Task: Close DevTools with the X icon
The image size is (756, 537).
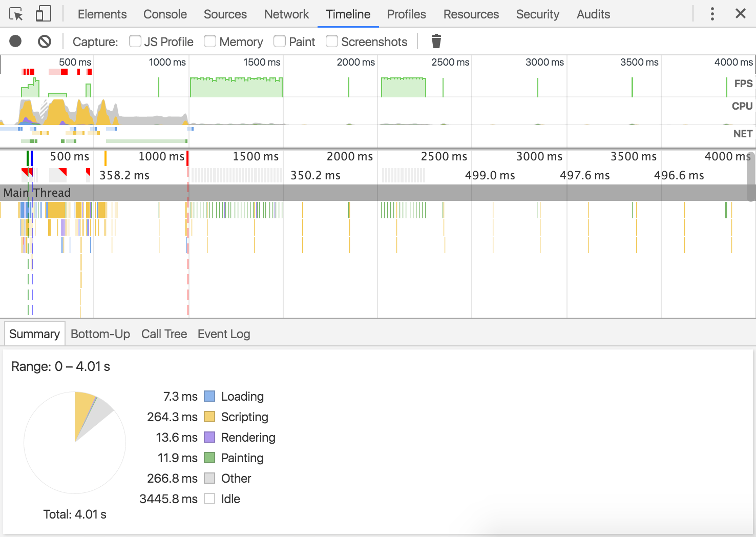Action: tap(741, 14)
